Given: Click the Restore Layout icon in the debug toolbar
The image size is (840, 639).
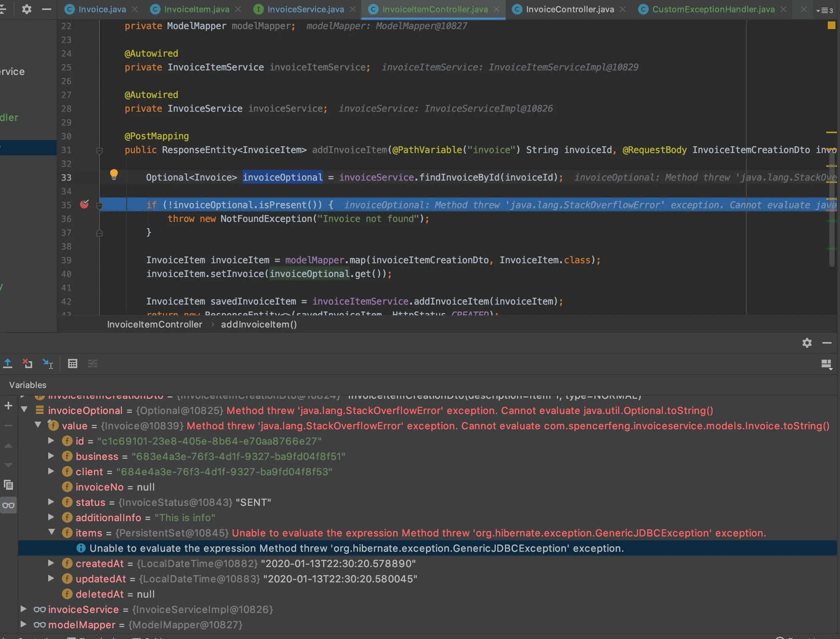Looking at the screenshot, I should coord(826,364).
